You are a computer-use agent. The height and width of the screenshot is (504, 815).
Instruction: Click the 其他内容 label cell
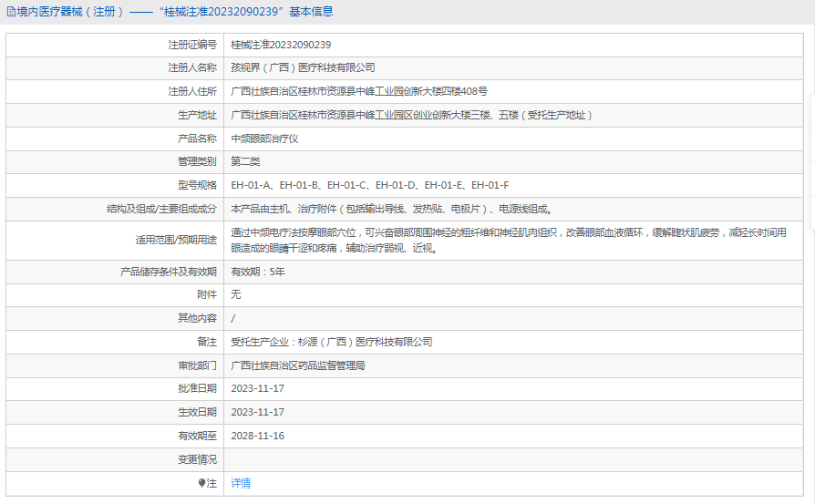pos(115,318)
